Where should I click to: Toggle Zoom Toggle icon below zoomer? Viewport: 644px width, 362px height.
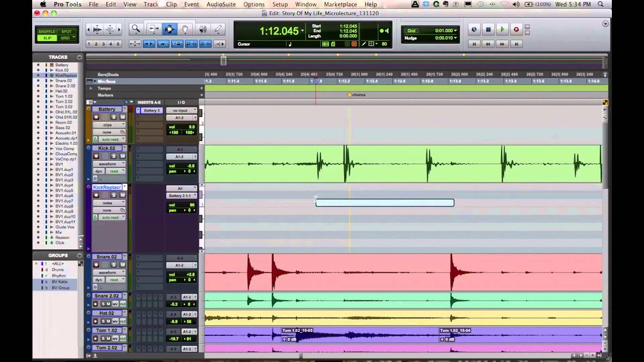(135, 44)
